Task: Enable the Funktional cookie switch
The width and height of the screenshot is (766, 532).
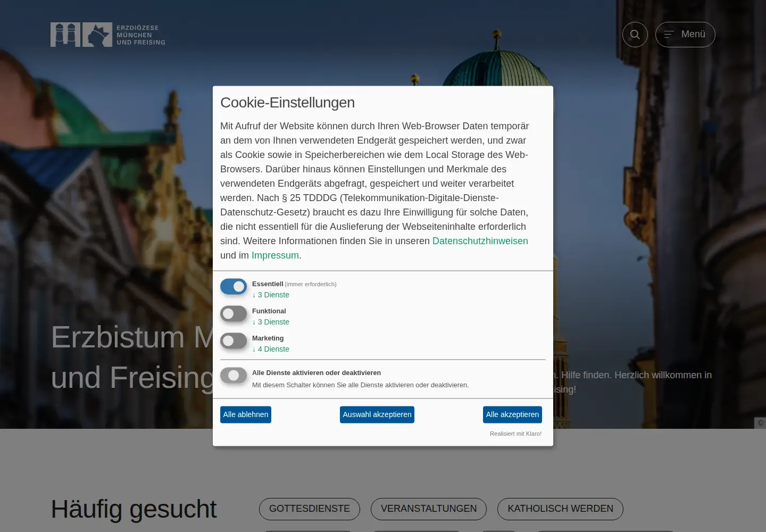Action: tap(234, 314)
